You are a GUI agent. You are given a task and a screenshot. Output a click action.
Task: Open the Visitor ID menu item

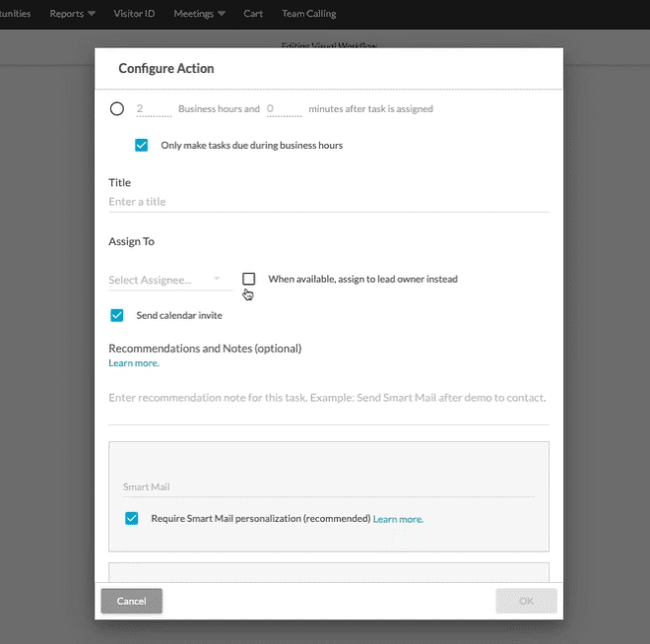(x=136, y=14)
